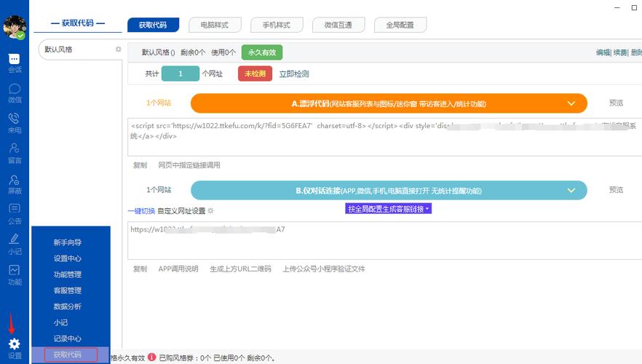Click inside the script code text box
This screenshot has height=364, width=642.
pyautogui.click(x=384, y=137)
